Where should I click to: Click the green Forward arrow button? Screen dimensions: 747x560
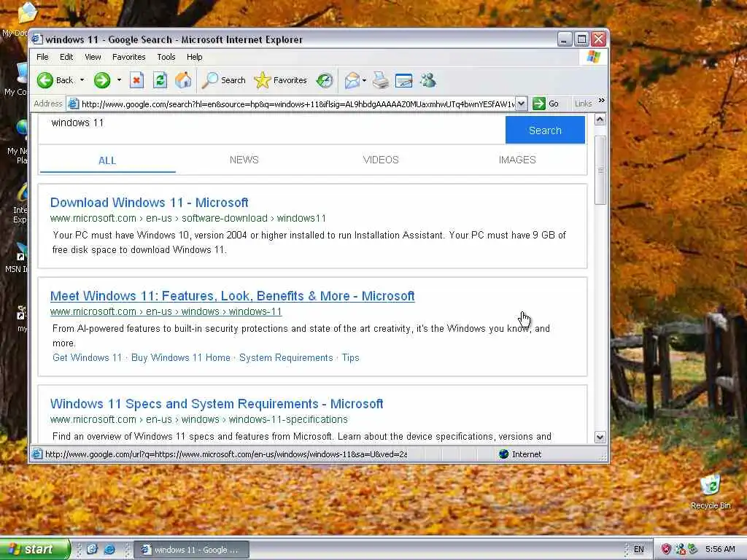click(x=101, y=80)
